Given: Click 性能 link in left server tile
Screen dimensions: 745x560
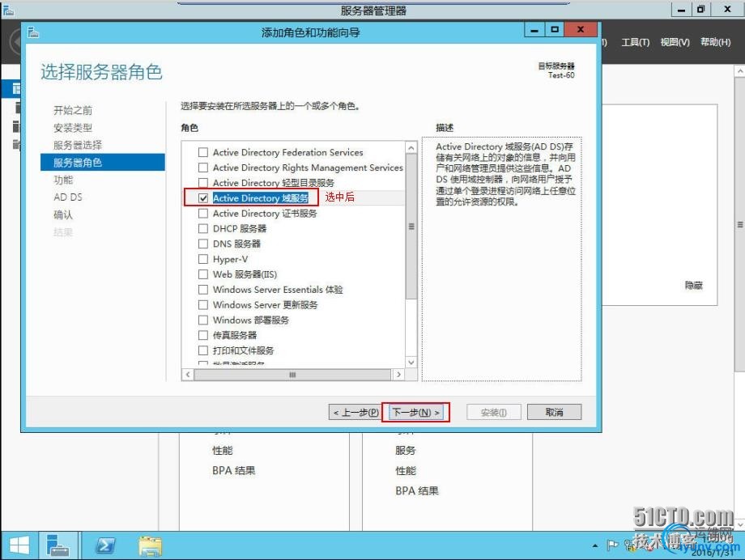Looking at the screenshot, I should pyautogui.click(x=223, y=450).
